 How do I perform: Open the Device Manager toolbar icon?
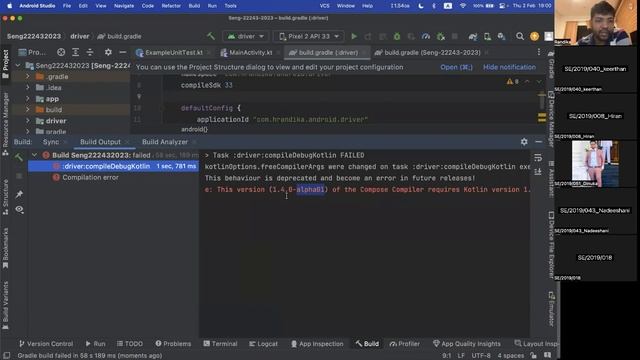click(487, 36)
